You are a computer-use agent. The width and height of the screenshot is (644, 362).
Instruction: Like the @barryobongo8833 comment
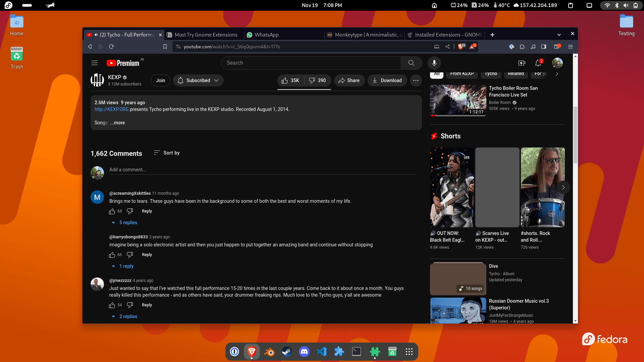112,255
